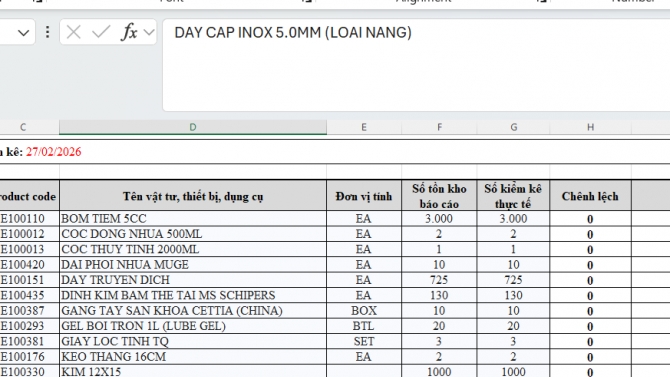The width and height of the screenshot is (670, 377).
Task: Select column E header
Action: [364, 127]
